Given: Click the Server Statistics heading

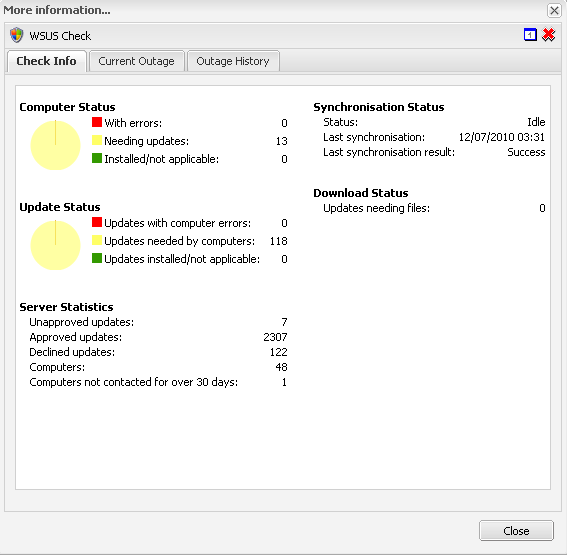Looking at the screenshot, I should (66, 307).
